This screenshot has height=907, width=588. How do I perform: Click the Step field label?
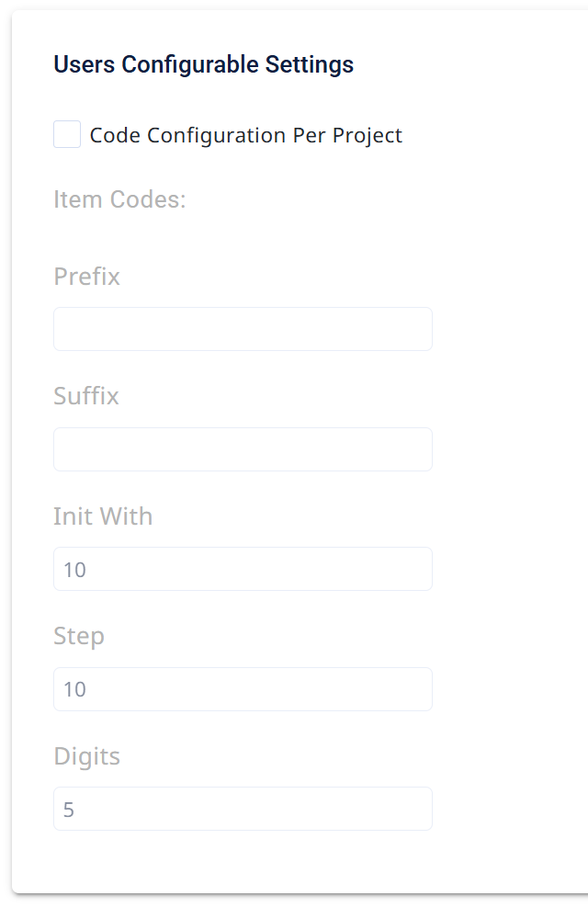(x=79, y=637)
